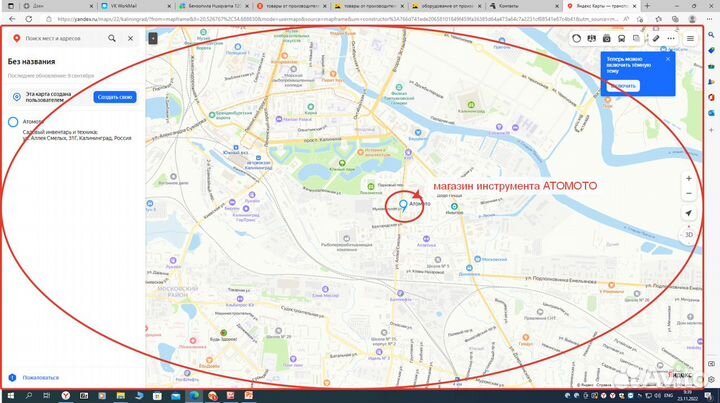Screen dimensions: 720x403
Task: Show public transport via the bus icon
Action: 621,39
